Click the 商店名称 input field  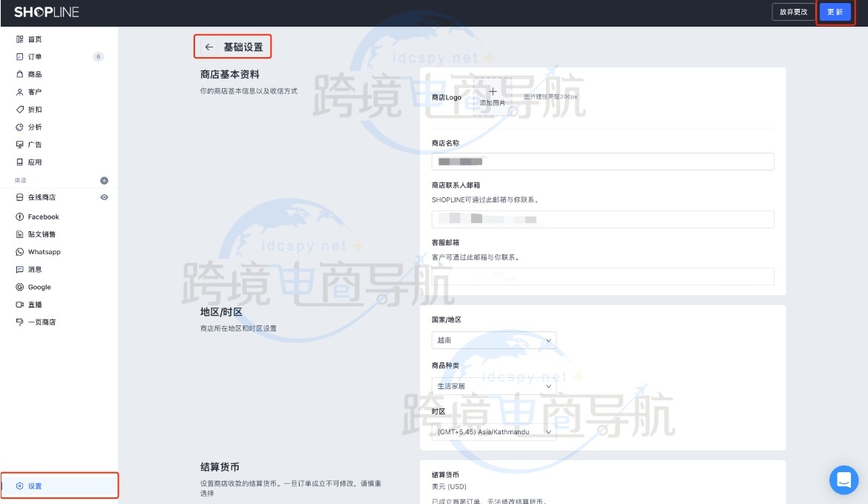tap(602, 162)
